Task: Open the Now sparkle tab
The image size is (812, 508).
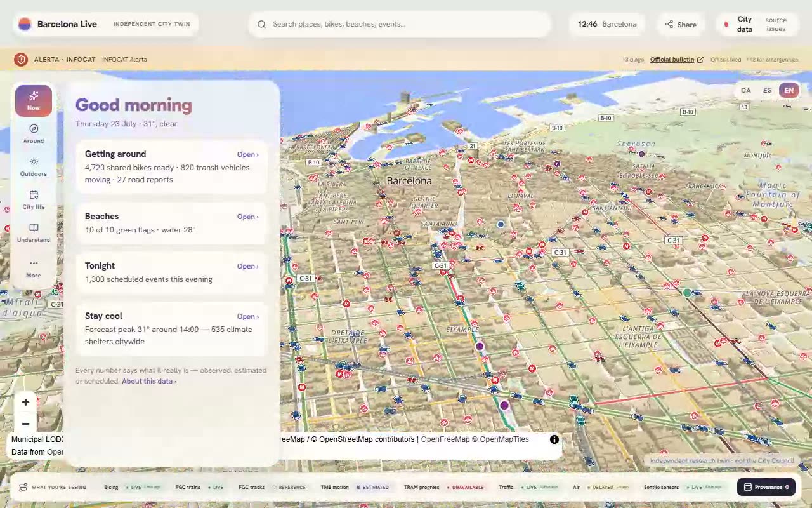Action: pyautogui.click(x=34, y=101)
